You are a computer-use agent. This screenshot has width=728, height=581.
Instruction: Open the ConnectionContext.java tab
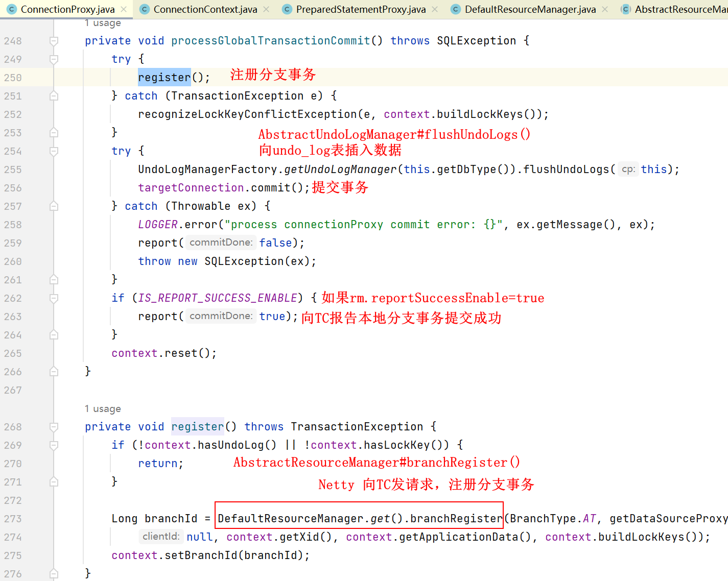[x=205, y=9]
